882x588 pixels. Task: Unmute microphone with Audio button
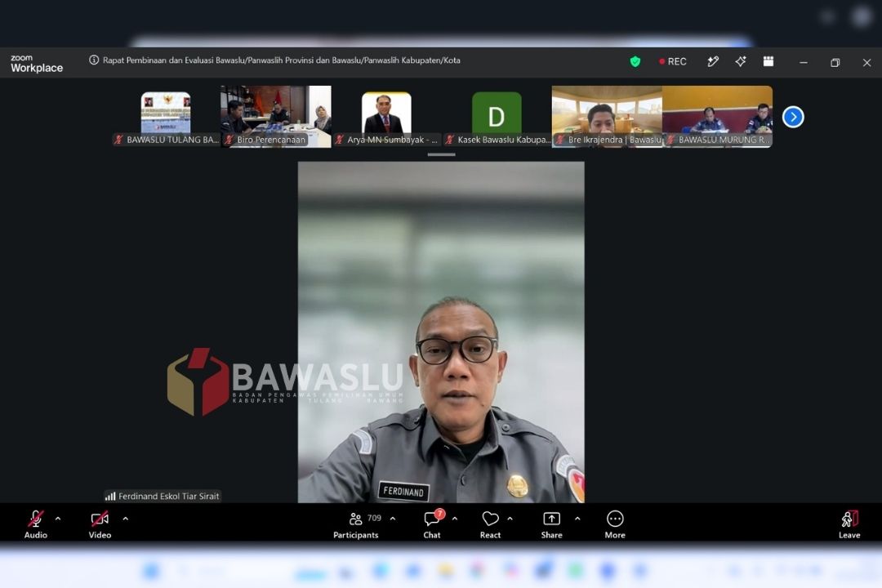35,524
